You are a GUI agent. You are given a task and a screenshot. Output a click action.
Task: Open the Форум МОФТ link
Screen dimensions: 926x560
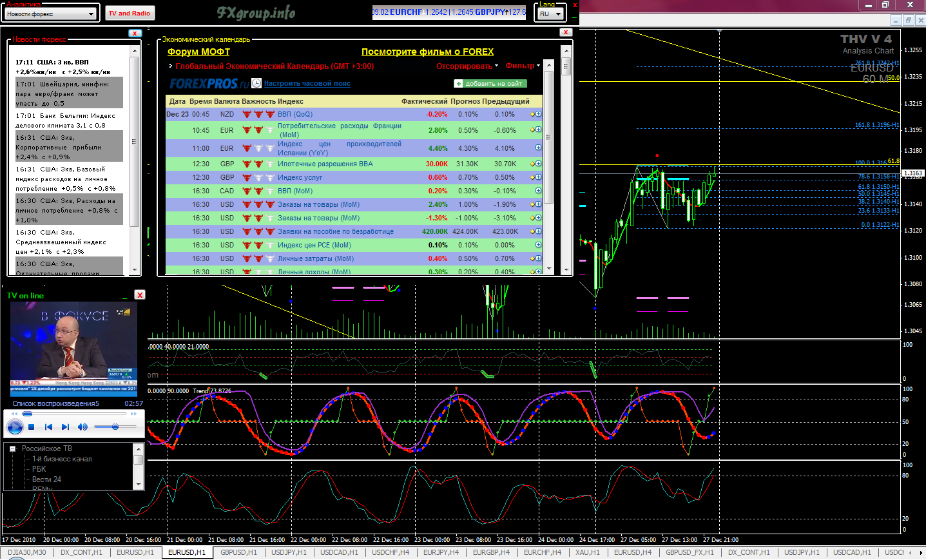[x=198, y=52]
